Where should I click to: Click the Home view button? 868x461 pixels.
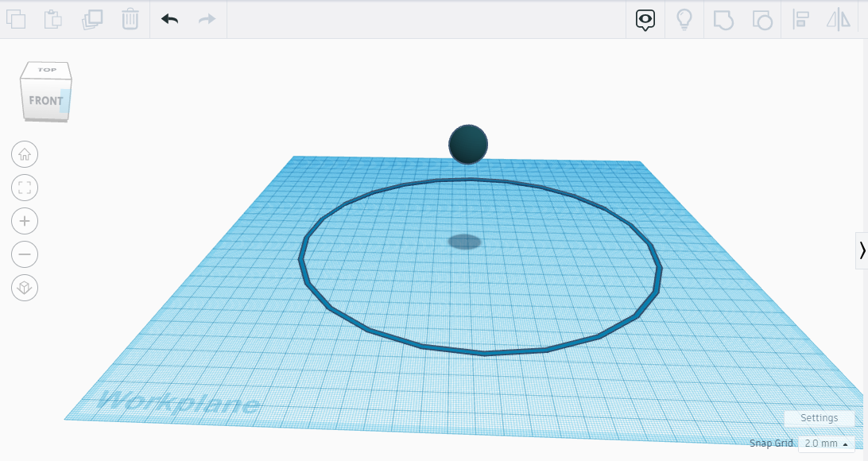pos(25,154)
